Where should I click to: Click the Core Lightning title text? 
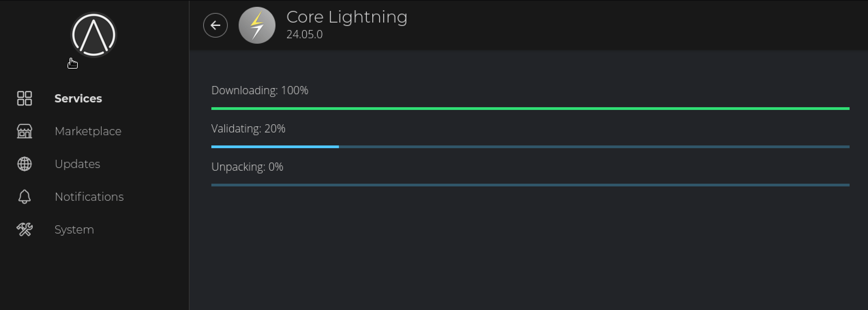(x=347, y=17)
